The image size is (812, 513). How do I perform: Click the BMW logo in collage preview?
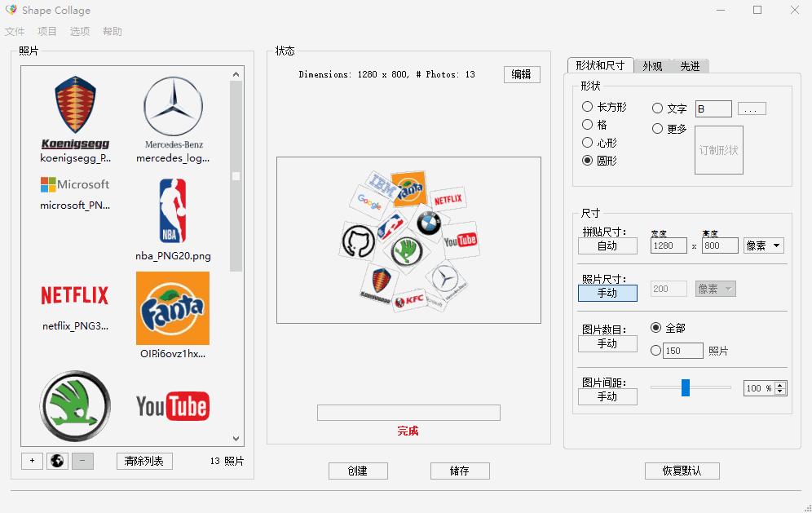430,223
